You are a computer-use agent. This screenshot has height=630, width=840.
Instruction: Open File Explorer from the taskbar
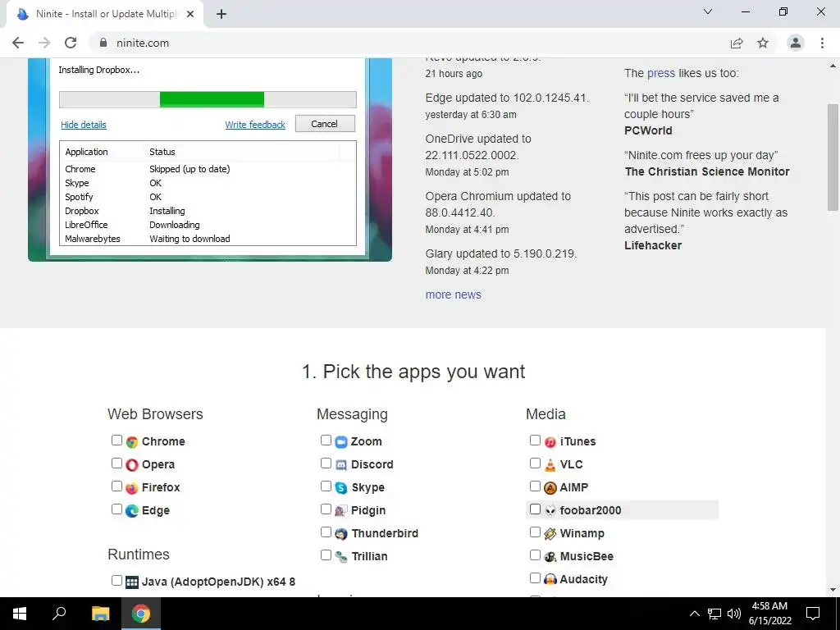(100, 614)
